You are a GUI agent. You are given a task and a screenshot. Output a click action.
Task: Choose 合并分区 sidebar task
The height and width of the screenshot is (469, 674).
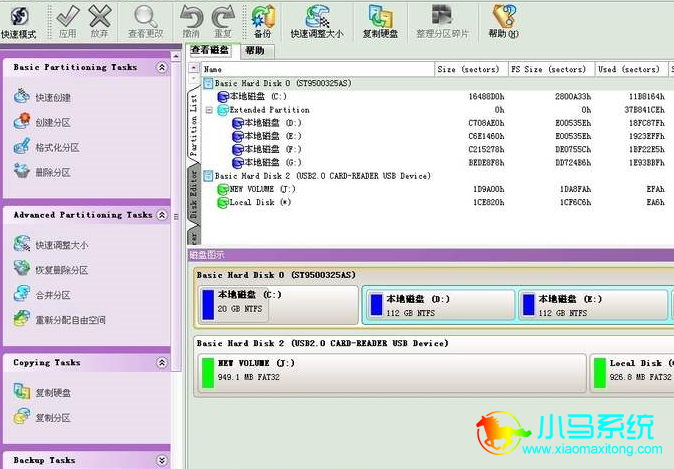click(x=42, y=294)
